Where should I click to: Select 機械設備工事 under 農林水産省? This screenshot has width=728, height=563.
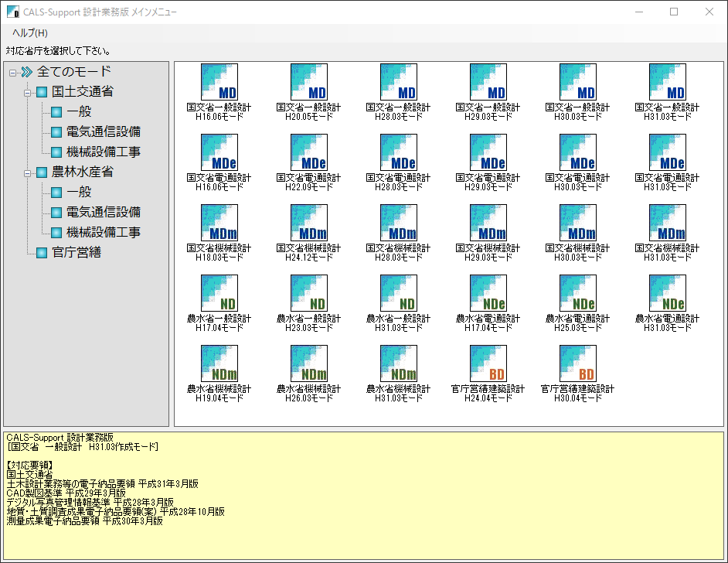(x=104, y=232)
